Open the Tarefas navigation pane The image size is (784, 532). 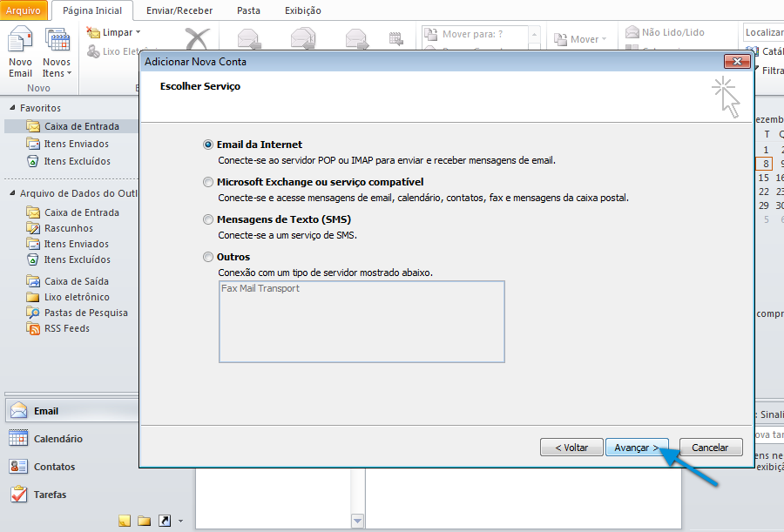50,495
